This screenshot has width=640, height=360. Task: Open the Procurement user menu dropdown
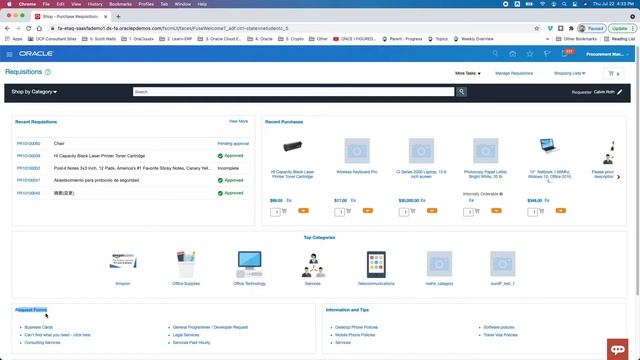point(607,54)
